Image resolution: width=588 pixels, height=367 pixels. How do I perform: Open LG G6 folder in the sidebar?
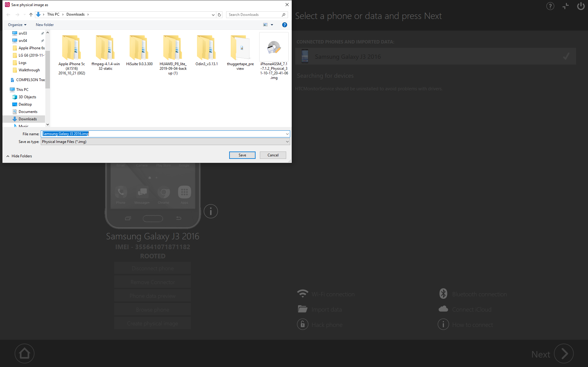click(29, 55)
